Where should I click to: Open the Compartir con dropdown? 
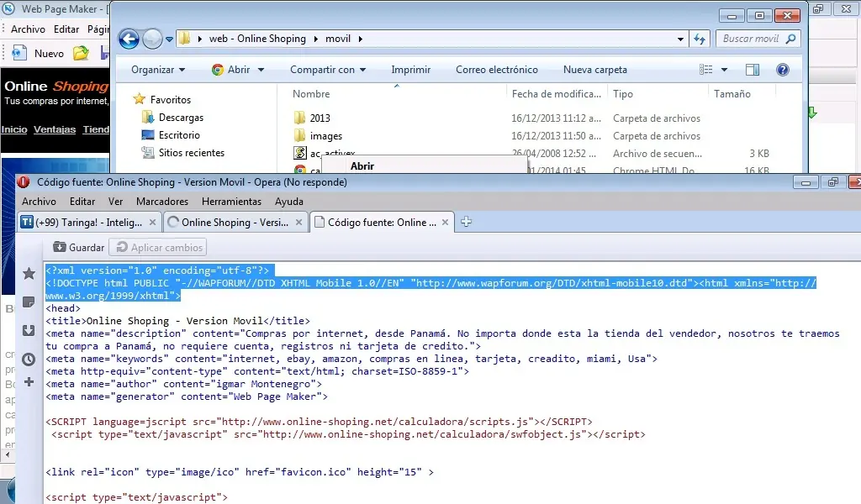point(328,70)
